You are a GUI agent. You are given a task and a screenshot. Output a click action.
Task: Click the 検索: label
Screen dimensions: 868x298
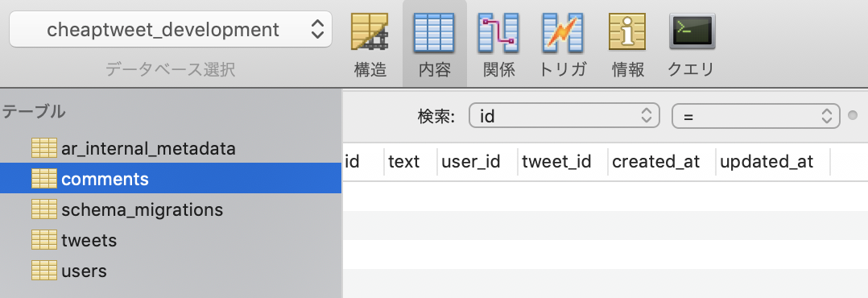pos(436,116)
